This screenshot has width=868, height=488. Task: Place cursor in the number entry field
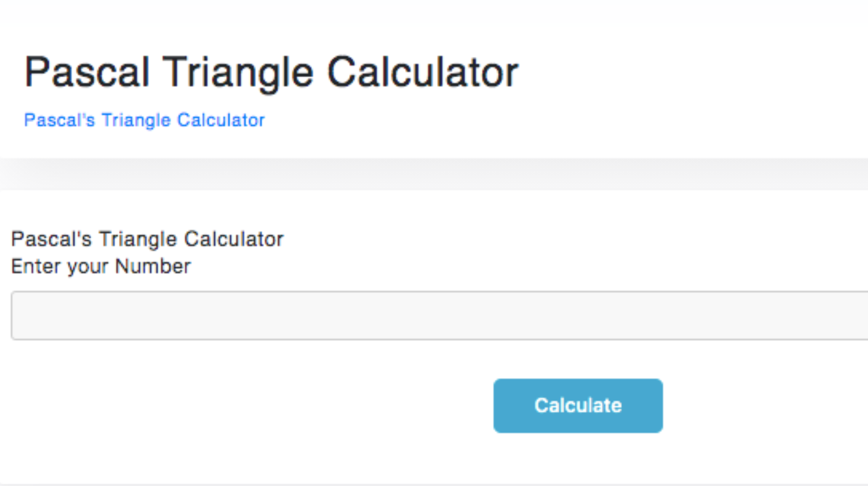(x=407, y=315)
